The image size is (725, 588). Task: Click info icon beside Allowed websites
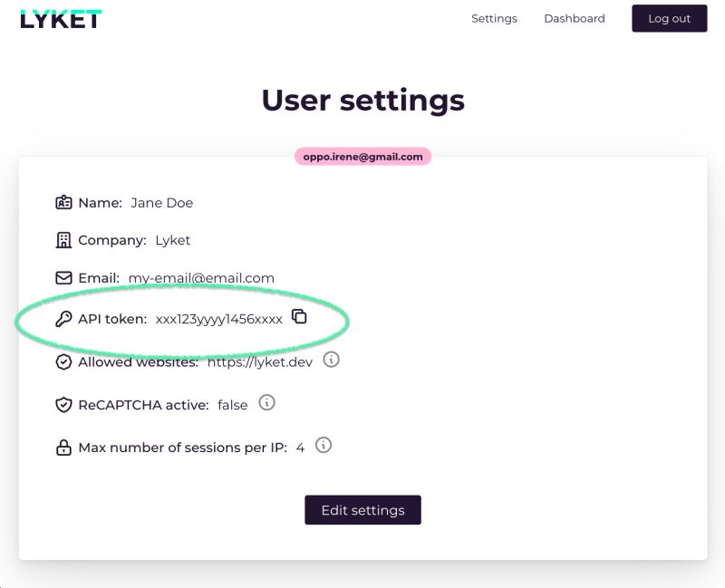[x=331, y=360]
